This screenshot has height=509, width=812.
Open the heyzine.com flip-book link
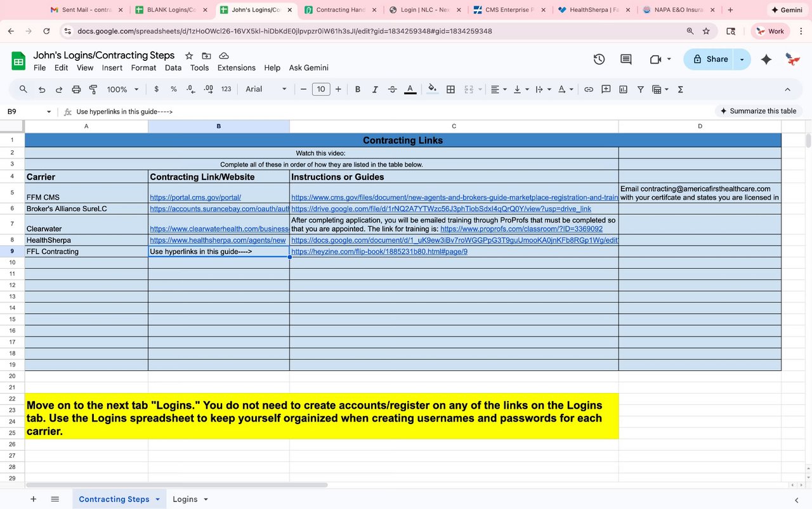(x=379, y=252)
